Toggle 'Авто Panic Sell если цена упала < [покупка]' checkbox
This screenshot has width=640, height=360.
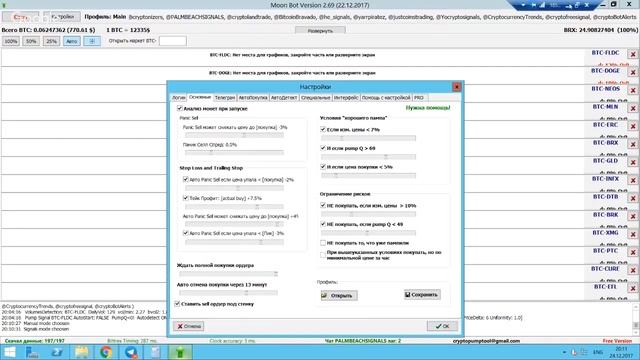point(186,179)
